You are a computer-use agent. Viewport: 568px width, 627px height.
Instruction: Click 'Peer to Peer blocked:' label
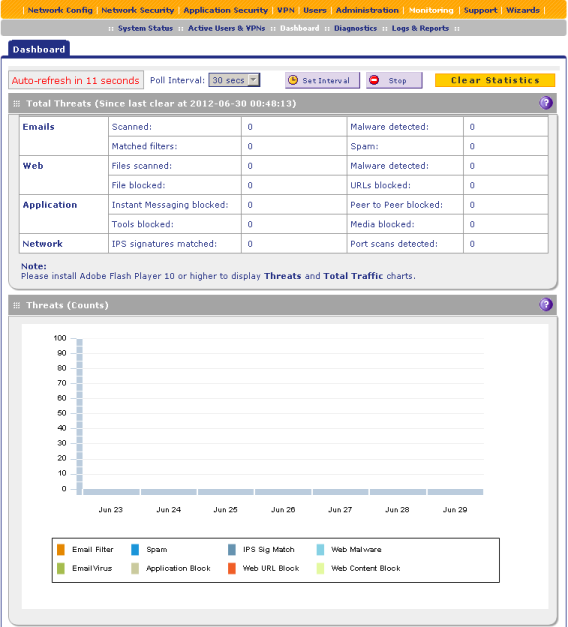396,205
